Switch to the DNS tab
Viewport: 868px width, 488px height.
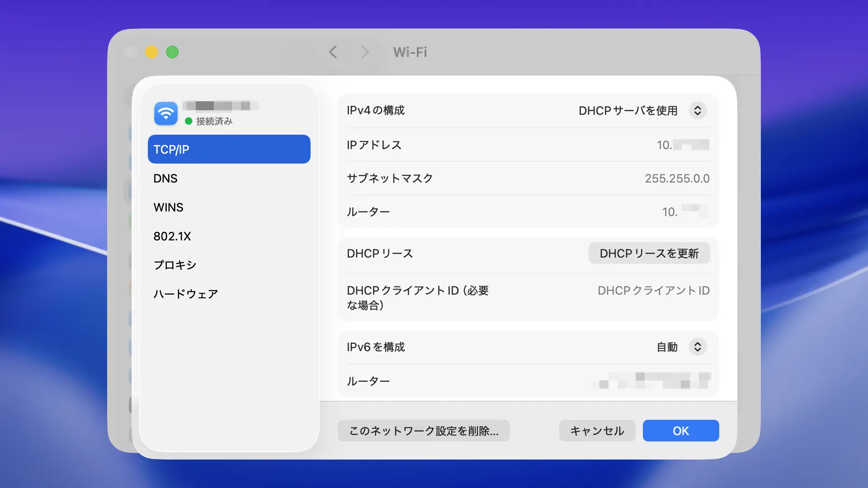(x=165, y=178)
